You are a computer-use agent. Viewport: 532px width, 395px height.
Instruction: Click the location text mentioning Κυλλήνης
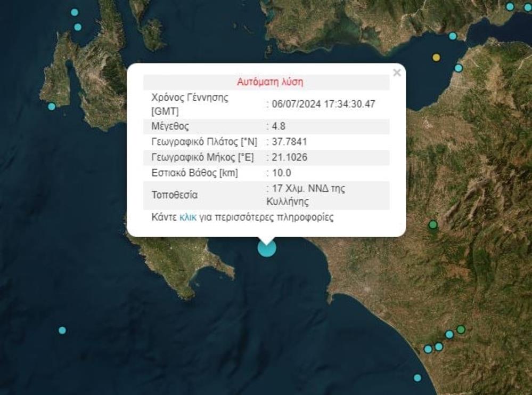click(x=306, y=195)
